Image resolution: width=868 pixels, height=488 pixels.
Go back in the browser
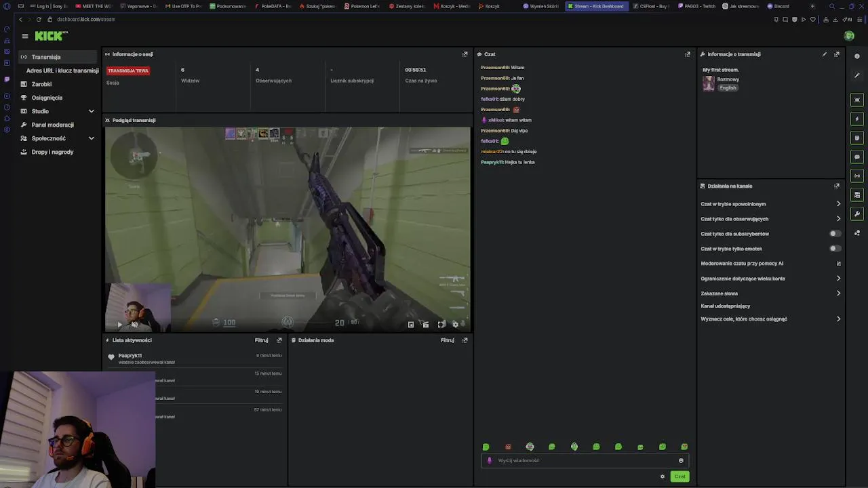[x=20, y=19]
